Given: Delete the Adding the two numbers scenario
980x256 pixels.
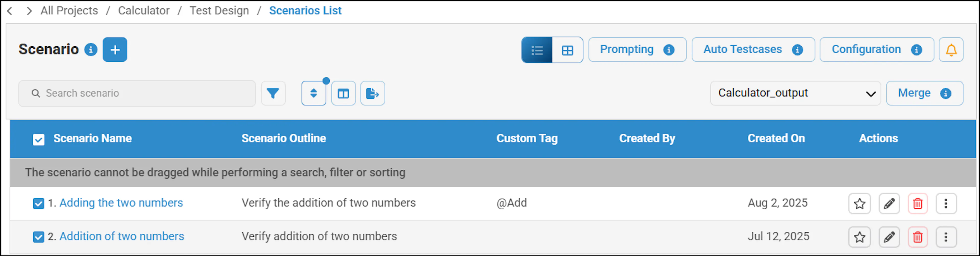Looking at the screenshot, I should 918,204.
